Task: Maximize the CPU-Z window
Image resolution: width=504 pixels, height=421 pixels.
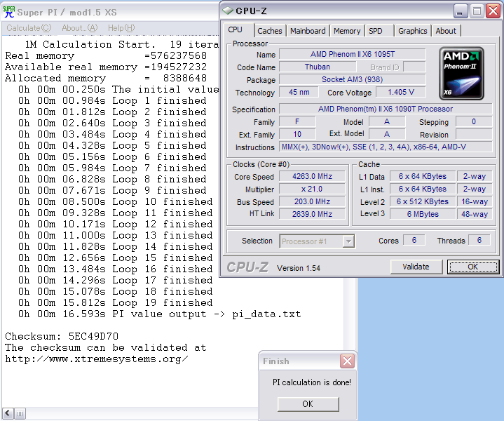Action: tap(476, 11)
